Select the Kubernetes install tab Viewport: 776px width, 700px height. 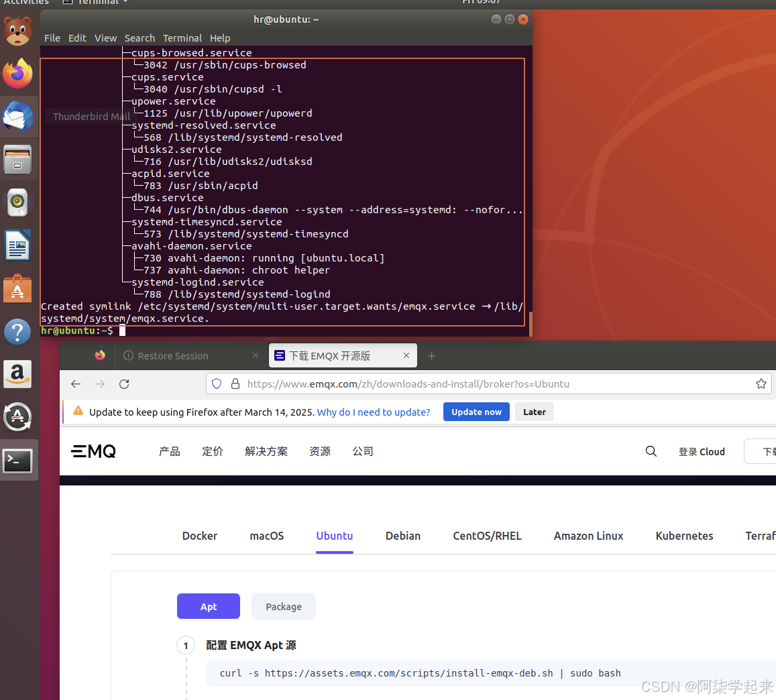tap(684, 536)
